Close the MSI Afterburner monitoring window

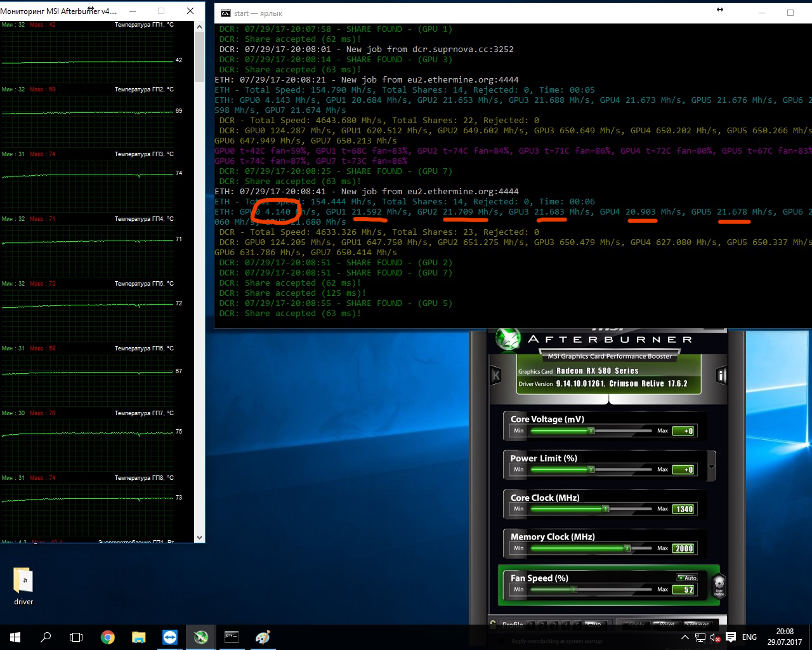pos(190,11)
